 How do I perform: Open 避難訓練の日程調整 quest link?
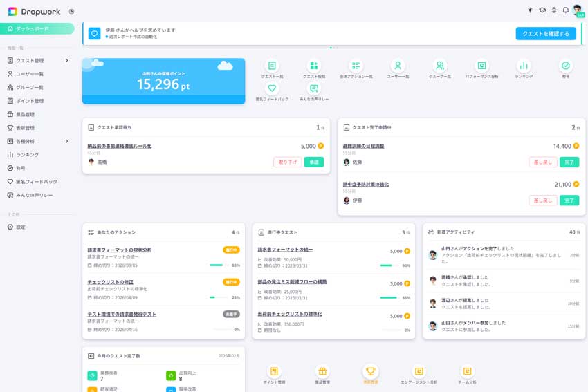point(363,146)
